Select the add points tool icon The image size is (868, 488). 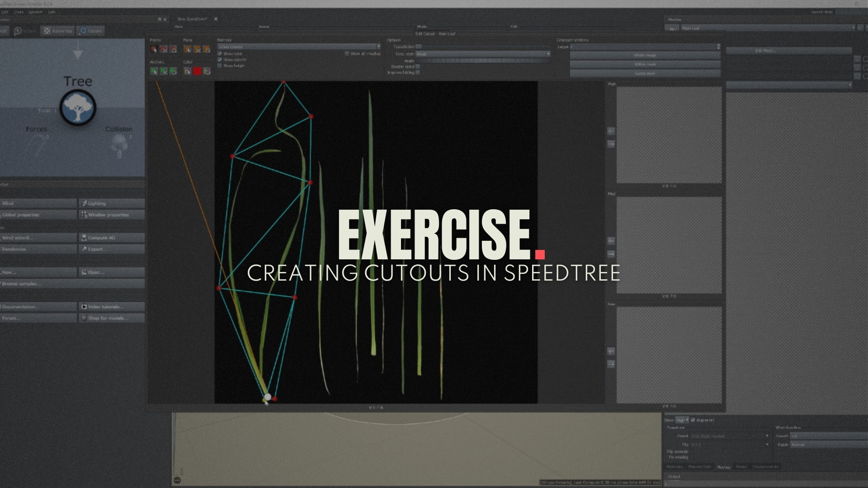coord(154,49)
